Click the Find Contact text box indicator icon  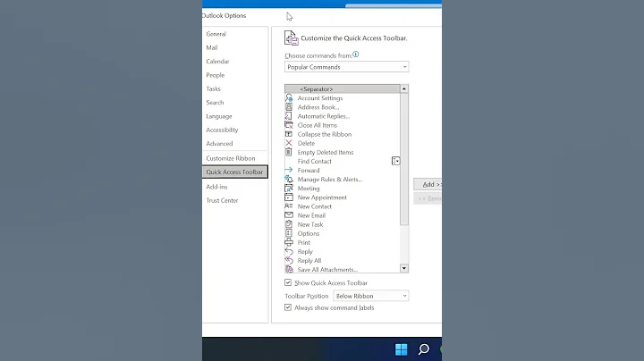point(395,161)
